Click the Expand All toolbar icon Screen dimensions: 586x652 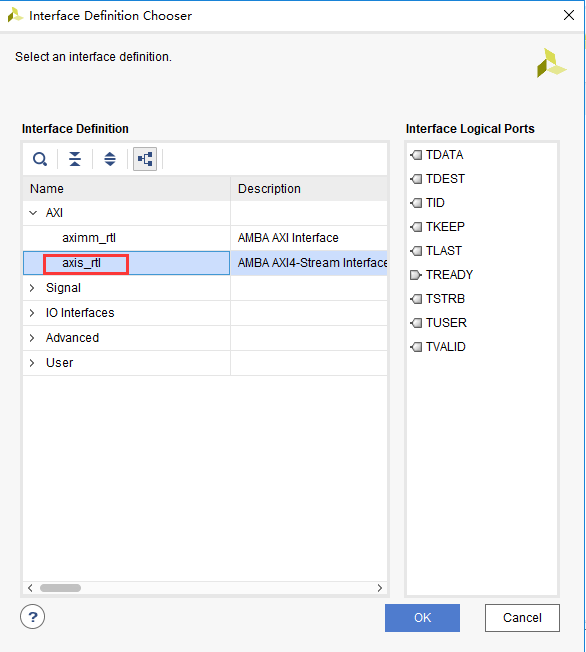110,159
